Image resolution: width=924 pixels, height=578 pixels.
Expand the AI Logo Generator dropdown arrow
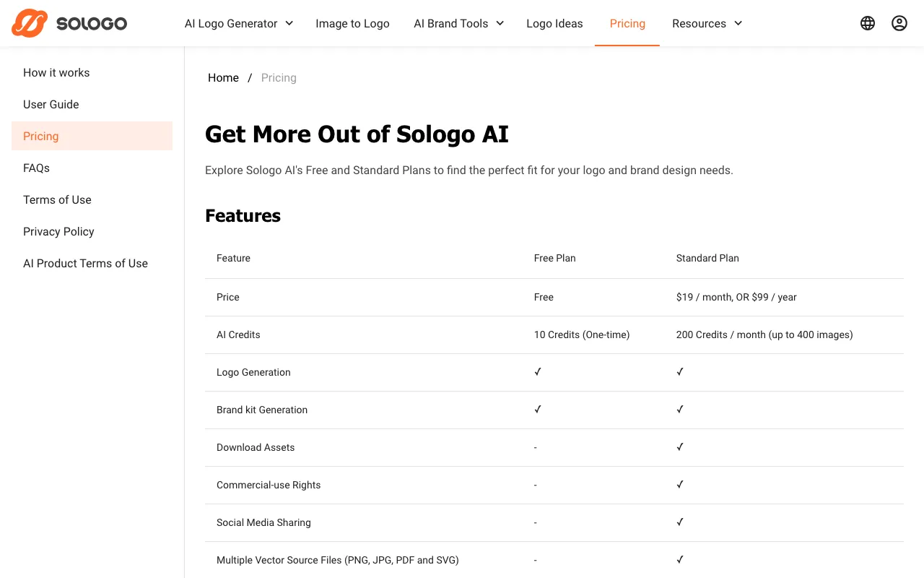289,23
